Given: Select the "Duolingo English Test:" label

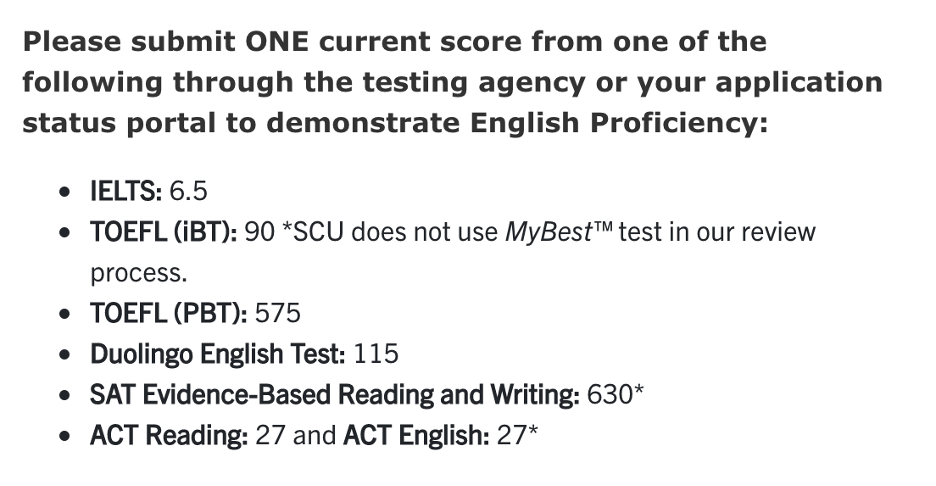Looking at the screenshot, I should [218, 354].
